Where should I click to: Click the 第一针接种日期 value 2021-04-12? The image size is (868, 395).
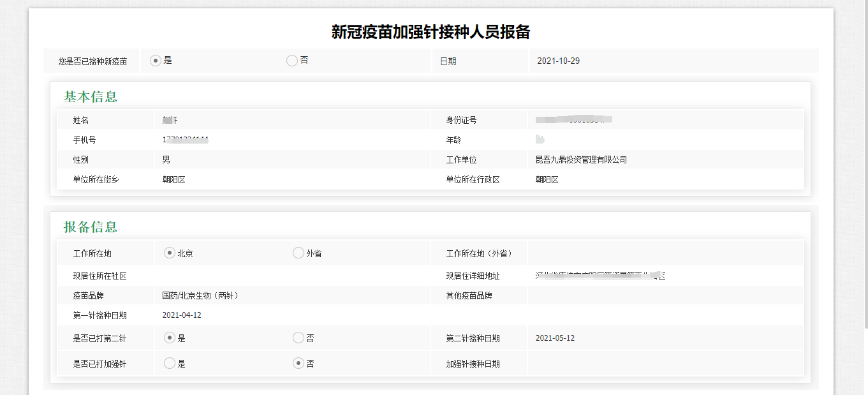tap(182, 315)
